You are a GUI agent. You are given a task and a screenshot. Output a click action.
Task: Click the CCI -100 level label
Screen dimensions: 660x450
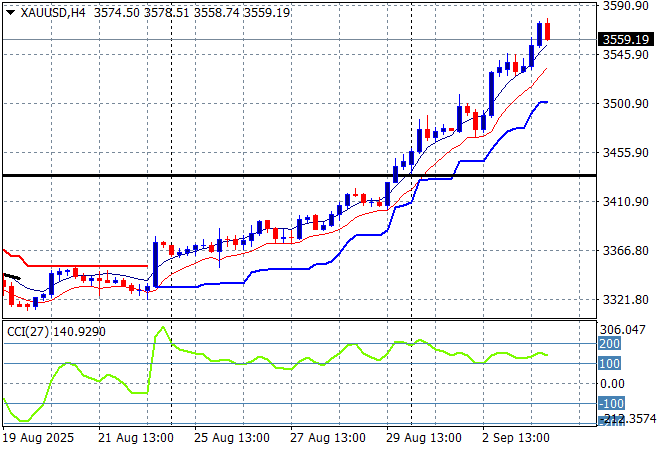[x=612, y=403]
